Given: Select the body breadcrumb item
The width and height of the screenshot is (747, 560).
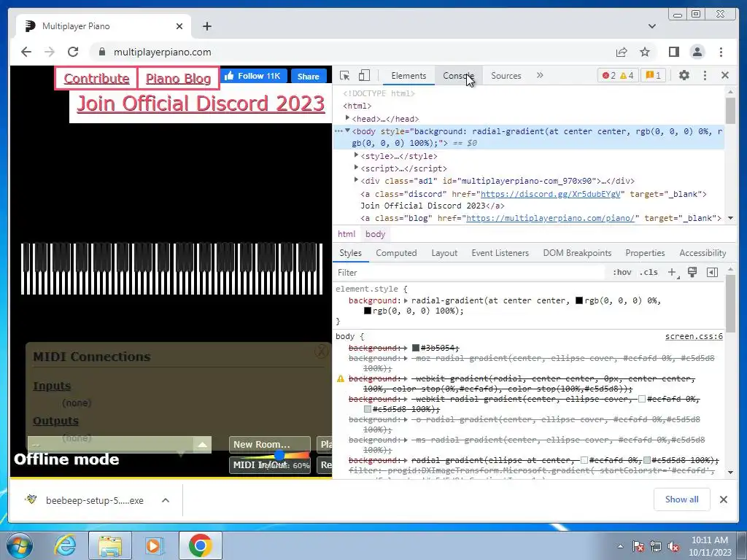Looking at the screenshot, I should click(x=376, y=234).
